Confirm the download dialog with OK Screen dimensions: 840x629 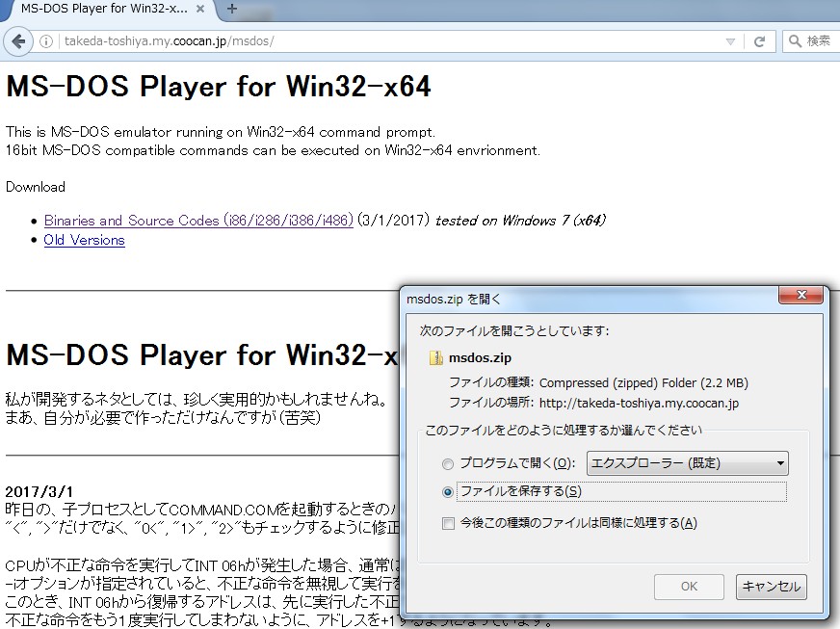pos(689,587)
